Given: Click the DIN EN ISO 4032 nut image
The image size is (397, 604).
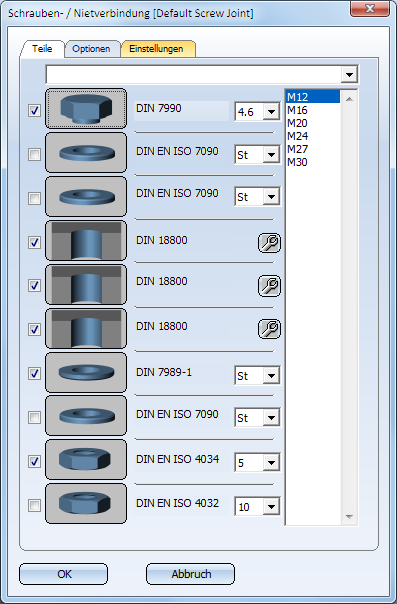Looking at the screenshot, I should 86,503.
